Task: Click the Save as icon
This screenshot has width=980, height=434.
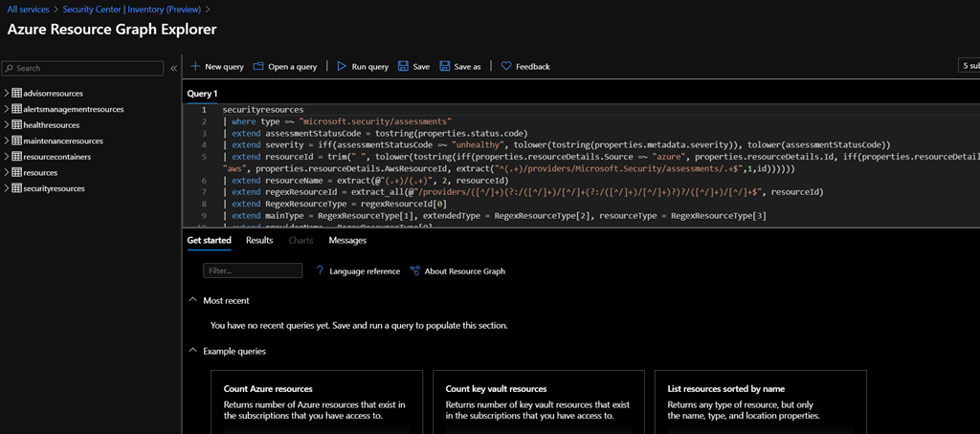Action: [x=445, y=67]
